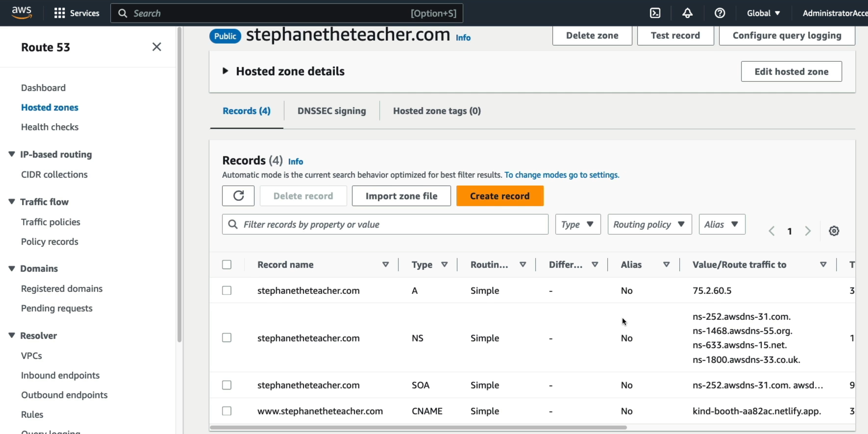
Task: Sort by Value/Route traffic to column
Action: point(823,265)
